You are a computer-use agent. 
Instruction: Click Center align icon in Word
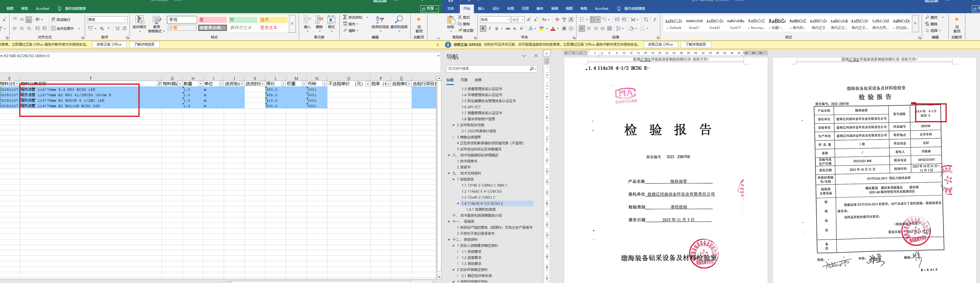coord(589,28)
